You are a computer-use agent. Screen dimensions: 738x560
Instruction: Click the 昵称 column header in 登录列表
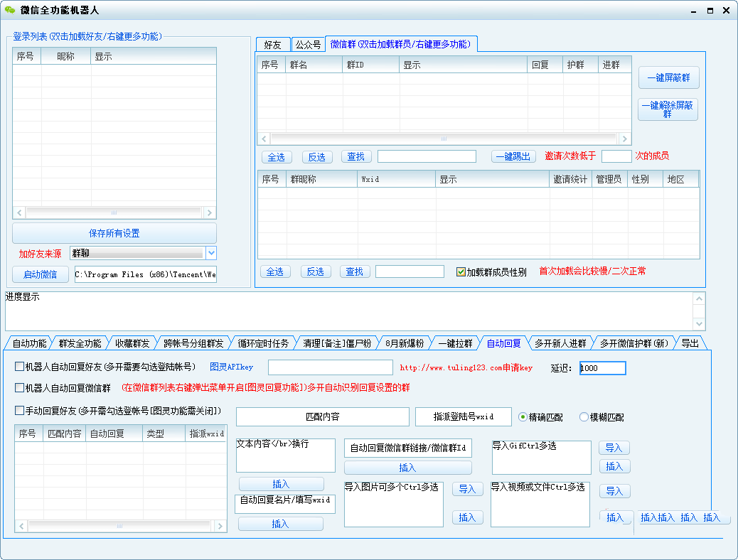(66, 56)
